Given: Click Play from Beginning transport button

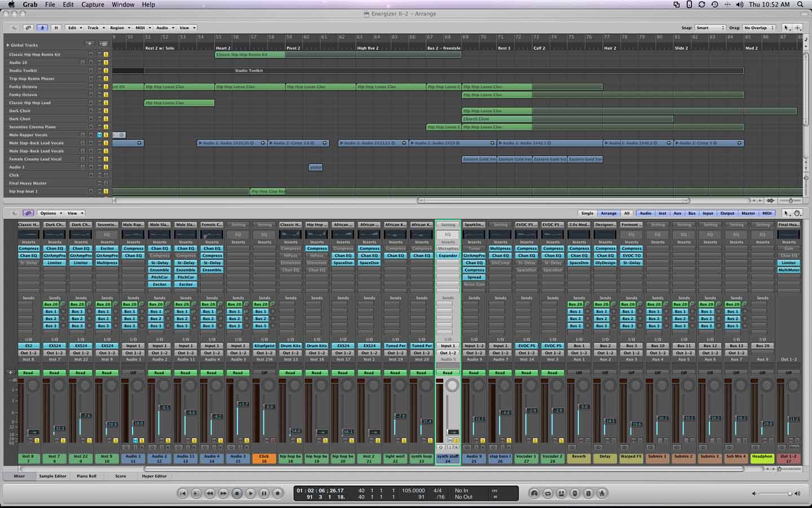Looking at the screenshot, I should point(196,493).
